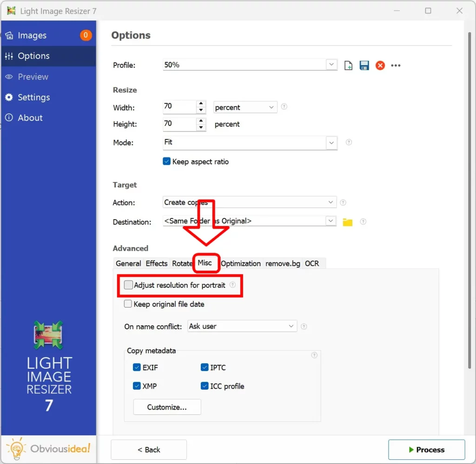This screenshot has width=476, height=464.
Task: Click the Customize button under Copy metadata
Action: (166, 407)
